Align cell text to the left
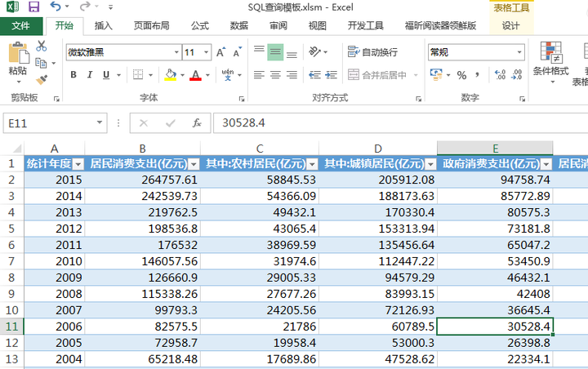This screenshot has height=369, width=588. pos(259,74)
